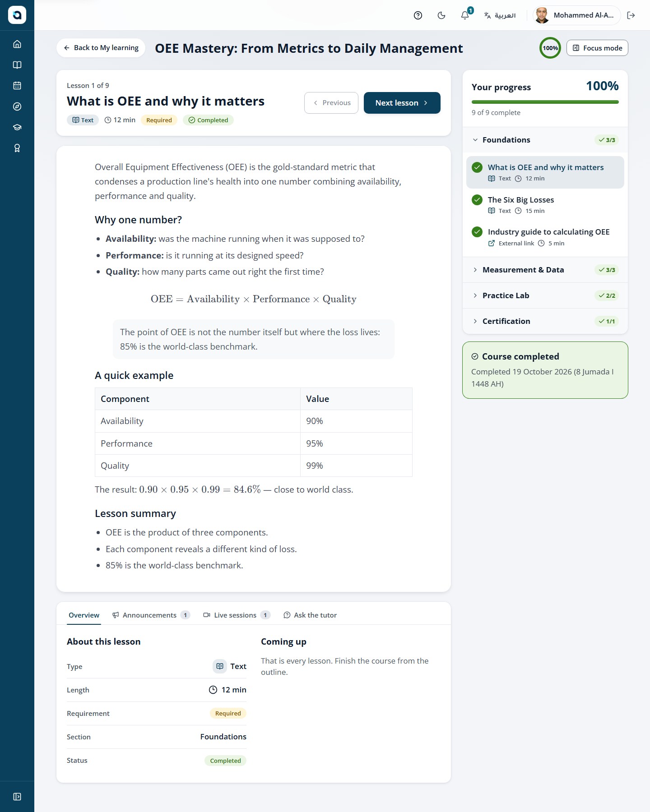Click the 95% Performance table cell
The width and height of the screenshot is (650, 812).
356,443
